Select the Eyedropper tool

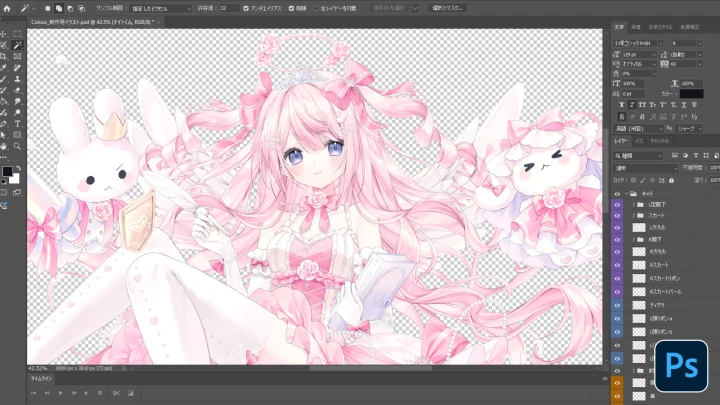click(4, 68)
